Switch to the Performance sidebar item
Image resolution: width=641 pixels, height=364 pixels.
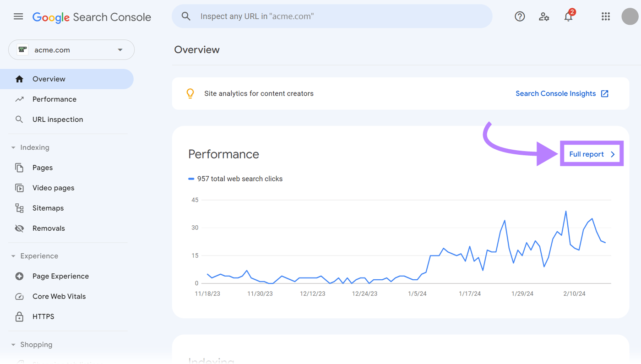54,99
